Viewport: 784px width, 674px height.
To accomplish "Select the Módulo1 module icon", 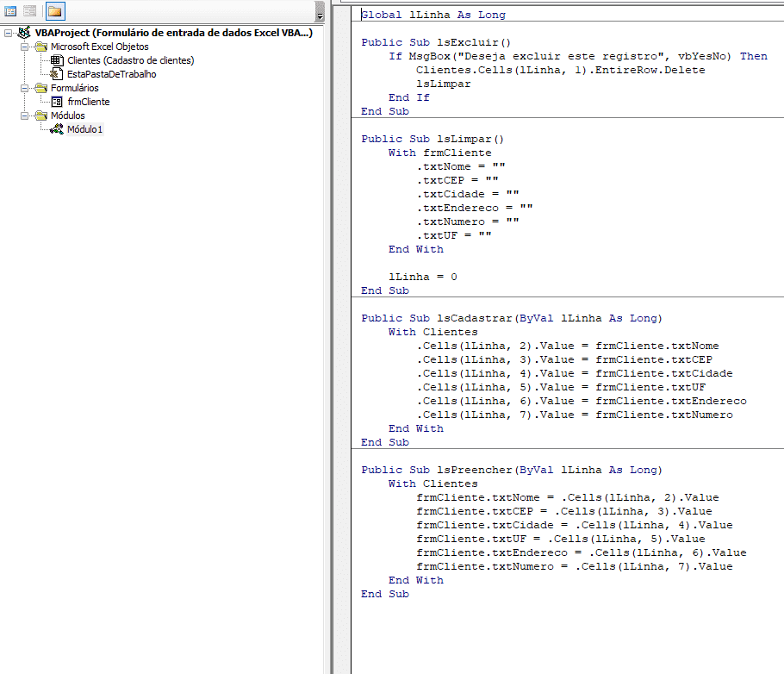I will 57,129.
